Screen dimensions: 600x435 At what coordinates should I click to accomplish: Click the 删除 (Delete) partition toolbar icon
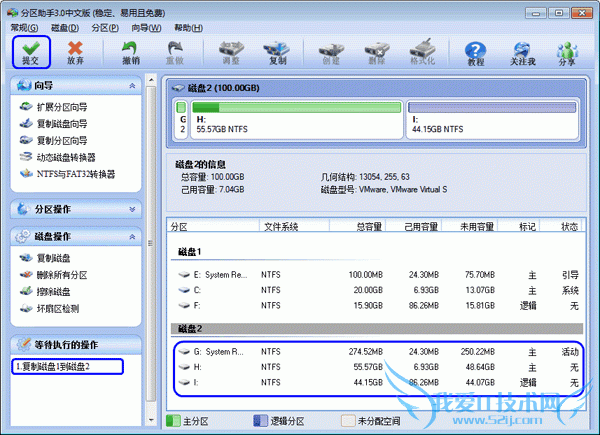(377, 52)
